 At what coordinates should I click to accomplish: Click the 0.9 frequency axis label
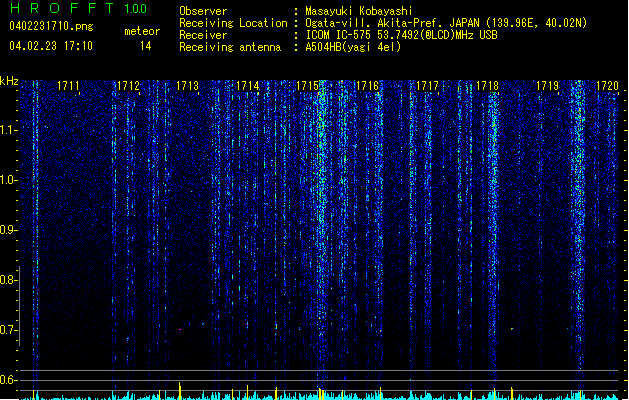click(x=8, y=230)
